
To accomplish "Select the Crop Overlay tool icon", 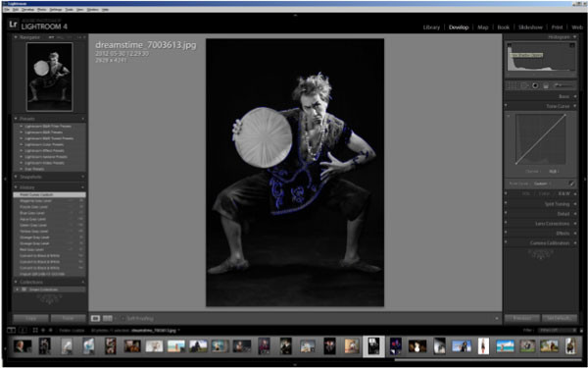I will tap(511, 85).
